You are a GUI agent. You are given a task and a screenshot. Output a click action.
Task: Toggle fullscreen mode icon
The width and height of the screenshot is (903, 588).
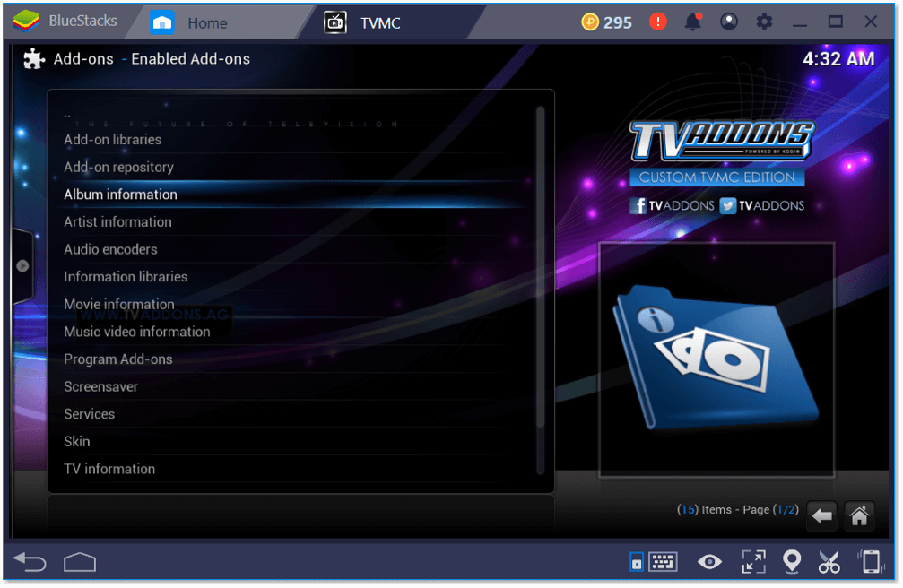[754, 561]
